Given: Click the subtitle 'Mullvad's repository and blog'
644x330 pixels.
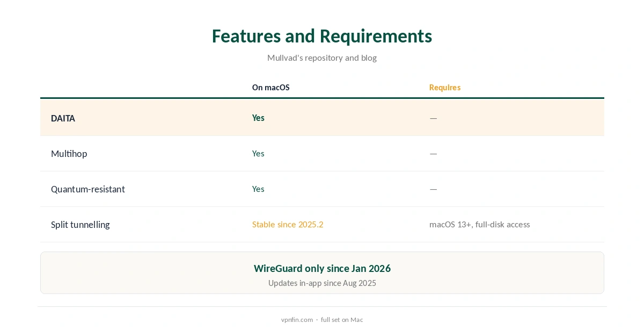Looking at the screenshot, I should pos(322,58).
